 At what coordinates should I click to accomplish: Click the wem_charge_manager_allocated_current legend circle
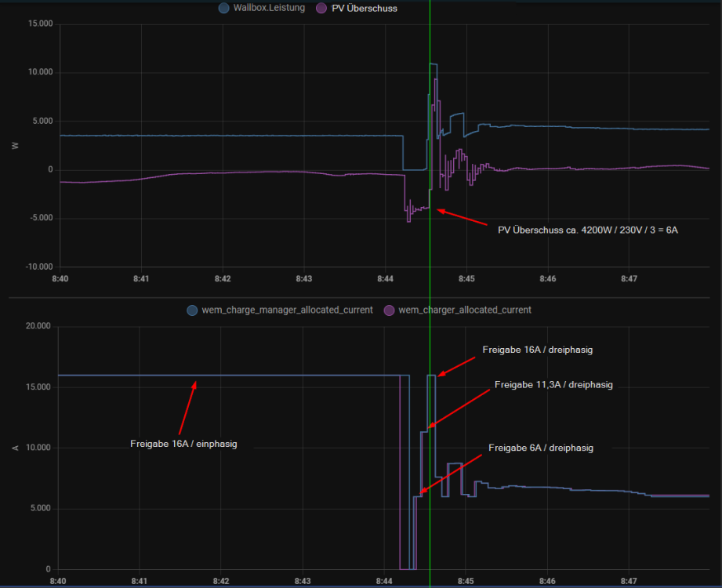coord(192,310)
